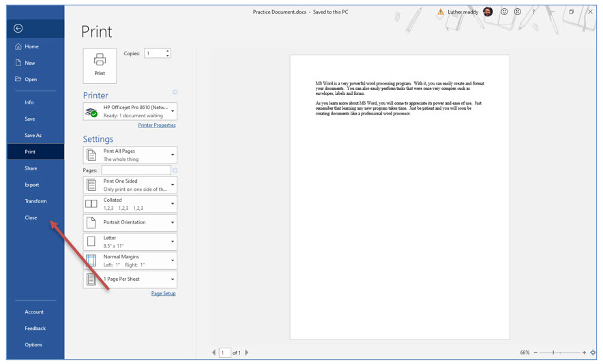Screen dimensions: 603x364
Task: Click the printer status icon for HP Officejet
Action: (x=91, y=112)
